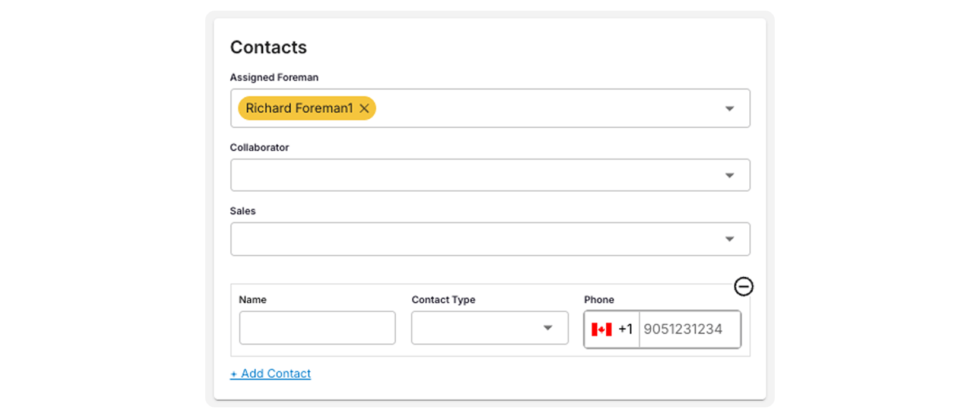This screenshot has height=418, width=980.
Task: Expand the Collaborator dropdown arrow
Action: 730,175
